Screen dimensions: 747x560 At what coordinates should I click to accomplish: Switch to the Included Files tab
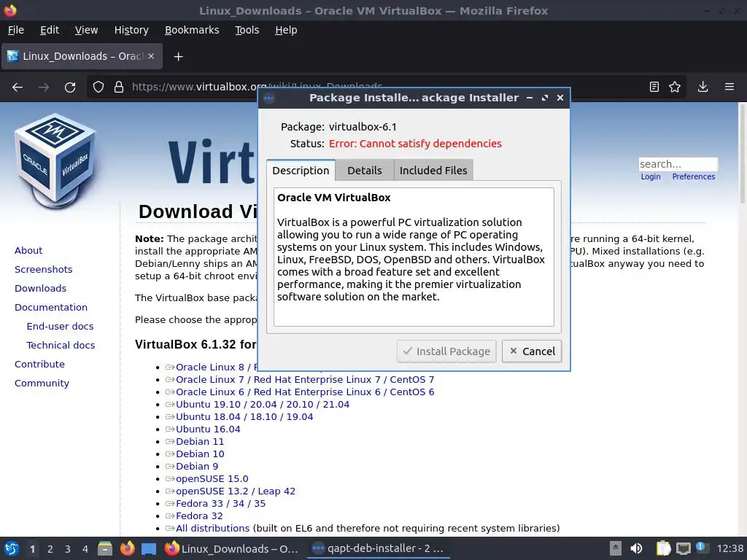433,171
